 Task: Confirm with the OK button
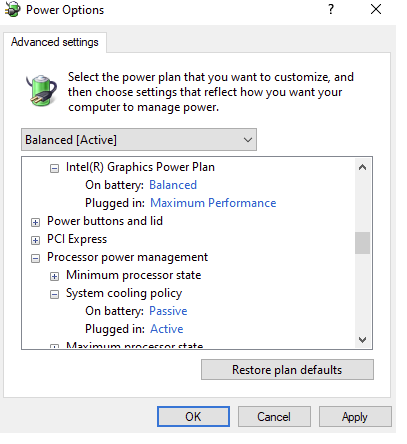[193, 416]
